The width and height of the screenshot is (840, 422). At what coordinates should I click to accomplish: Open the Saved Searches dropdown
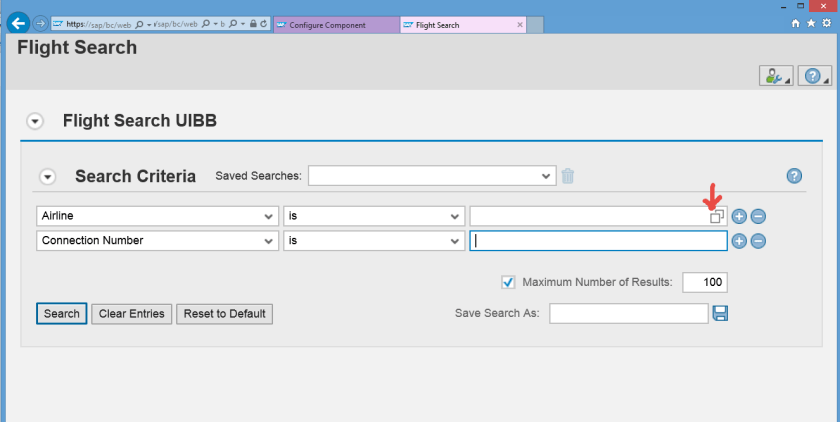pos(431,176)
